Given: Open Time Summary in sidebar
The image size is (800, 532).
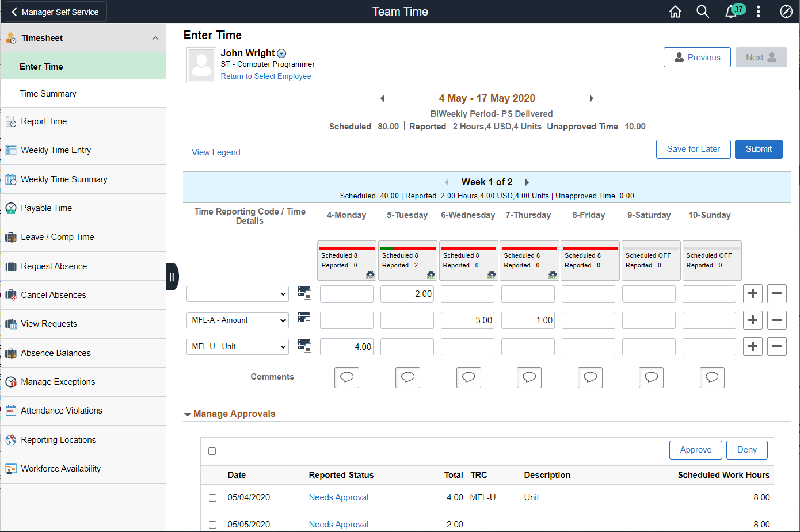Looking at the screenshot, I should pyautogui.click(x=48, y=94).
